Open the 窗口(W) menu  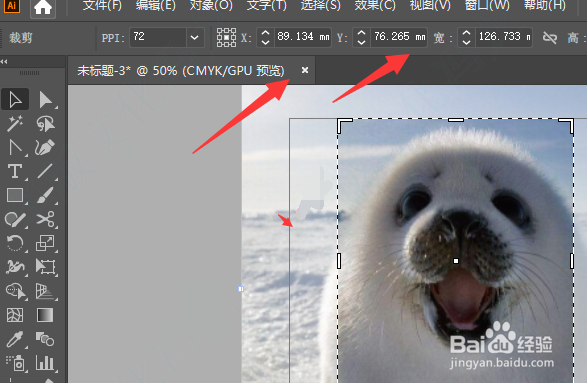(x=487, y=5)
